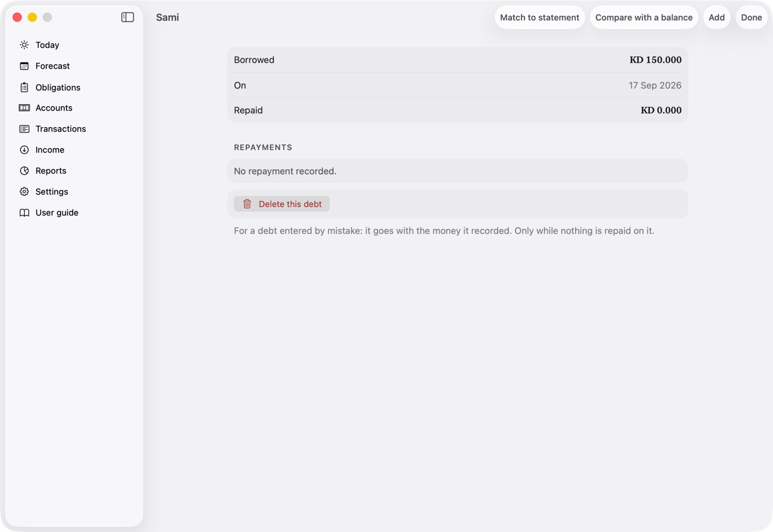Click the Settings gear icon

click(x=24, y=192)
